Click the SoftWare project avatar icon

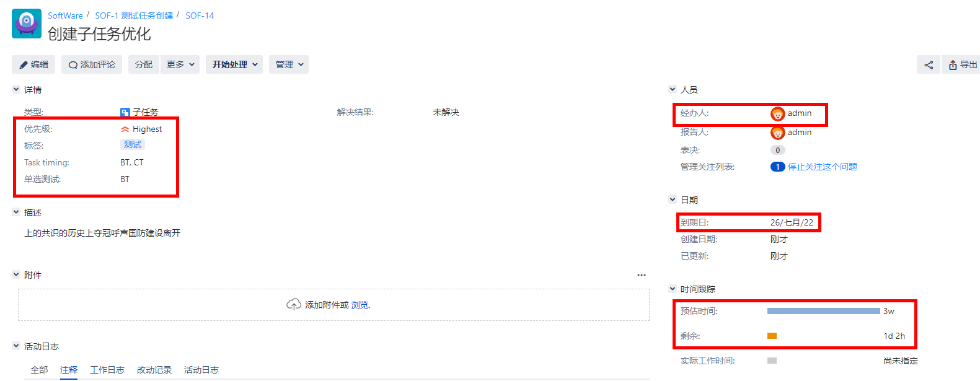coord(27,24)
